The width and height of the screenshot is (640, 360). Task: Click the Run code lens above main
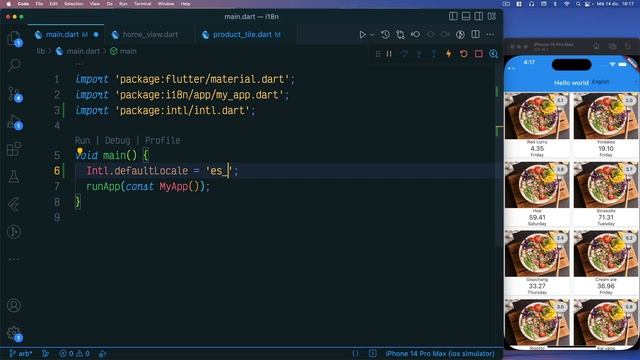coord(82,140)
